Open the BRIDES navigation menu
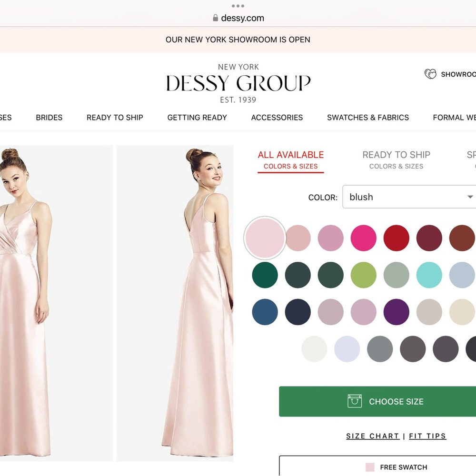 click(49, 118)
